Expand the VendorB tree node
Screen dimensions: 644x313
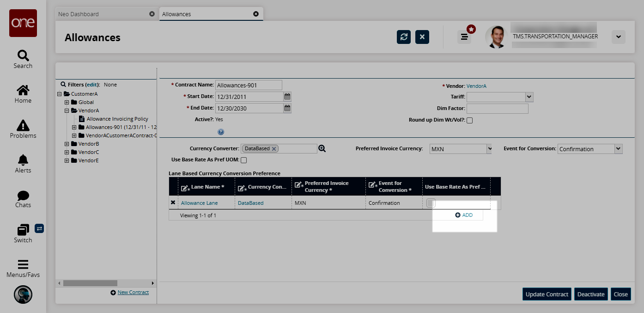[x=67, y=144]
